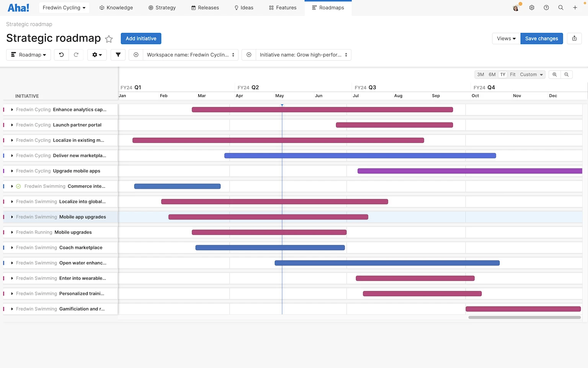Open Workspace name filter selector
This screenshot has height=368, width=588.
[x=191, y=55]
